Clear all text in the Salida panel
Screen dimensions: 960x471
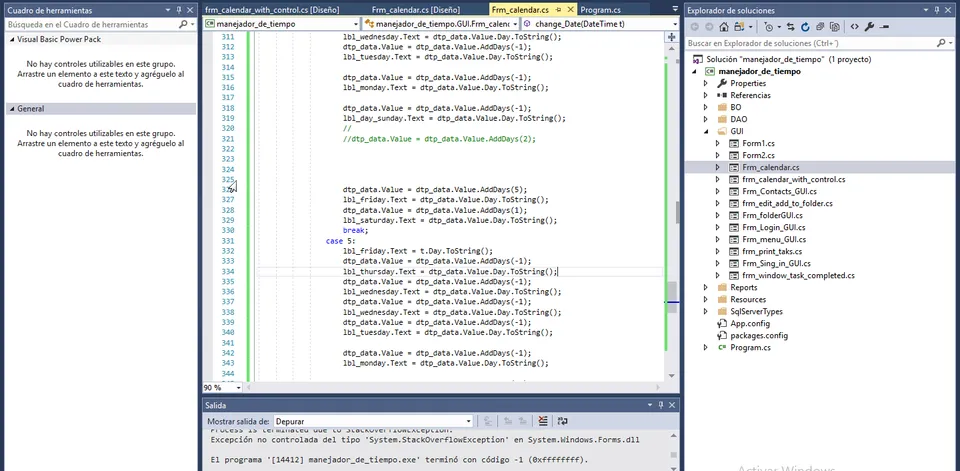click(542, 421)
